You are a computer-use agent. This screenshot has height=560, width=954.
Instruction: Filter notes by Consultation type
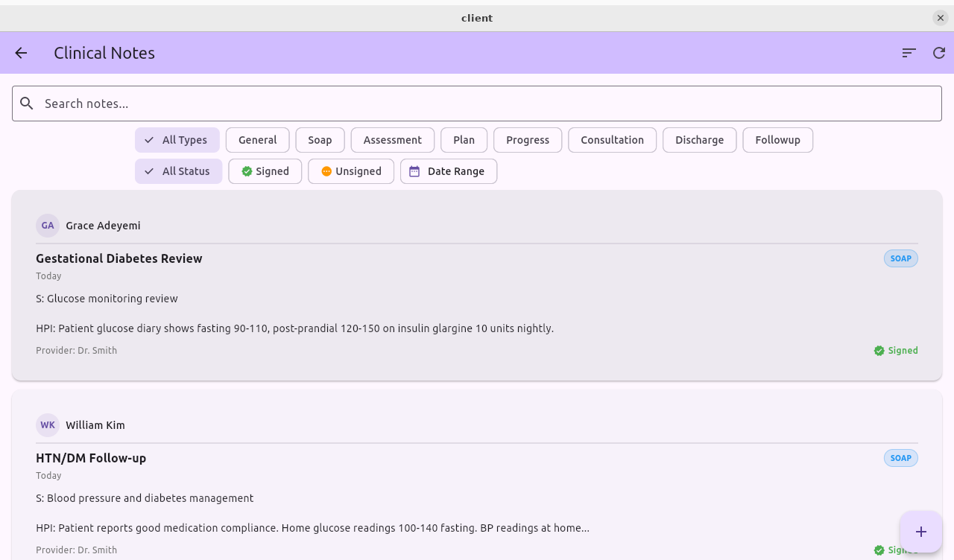click(x=612, y=140)
